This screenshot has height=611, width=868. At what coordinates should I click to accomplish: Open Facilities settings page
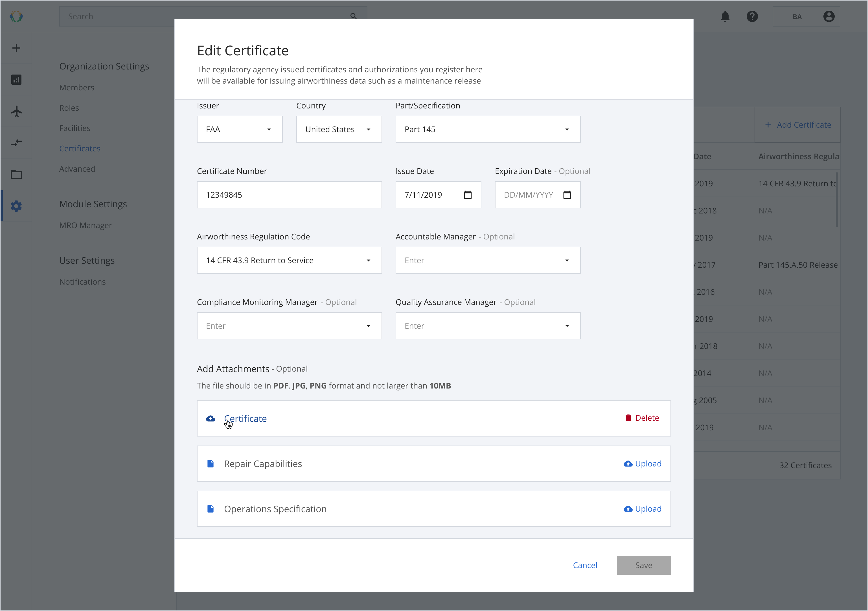point(75,128)
